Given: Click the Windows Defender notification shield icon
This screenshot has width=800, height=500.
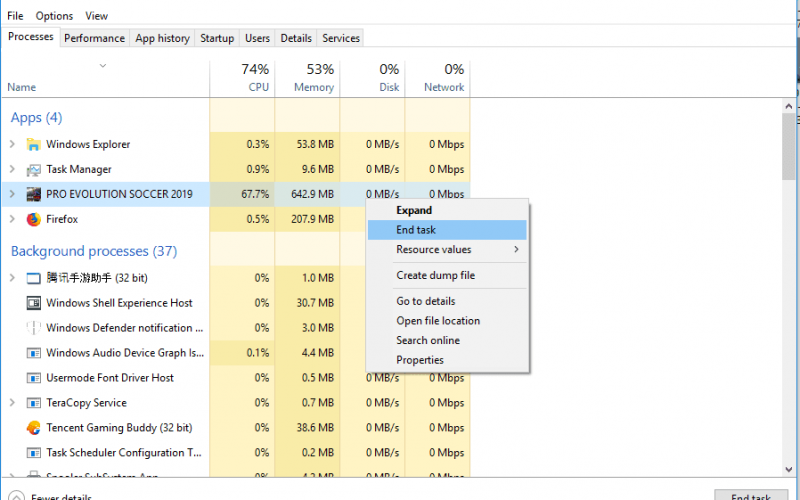Looking at the screenshot, I should coord(33,328).
